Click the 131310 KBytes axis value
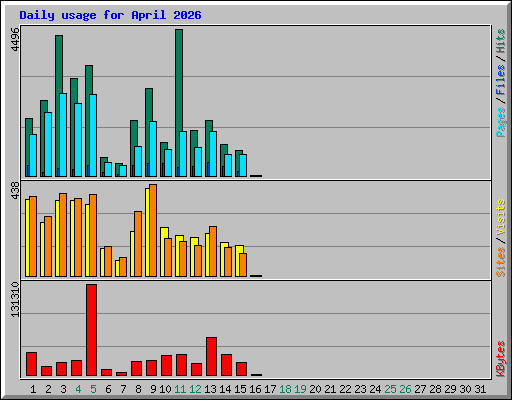The image size is (512, 400). (15, 299)
